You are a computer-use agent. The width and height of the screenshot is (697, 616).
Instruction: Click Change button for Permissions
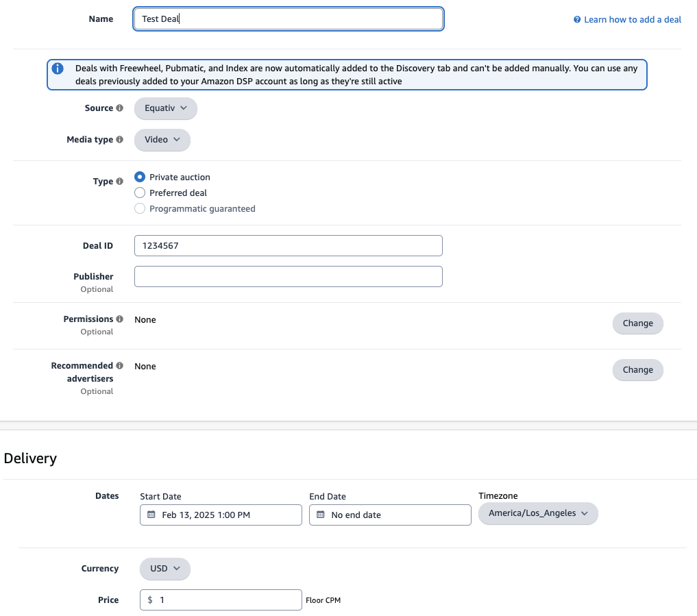[x=637, y=323]
